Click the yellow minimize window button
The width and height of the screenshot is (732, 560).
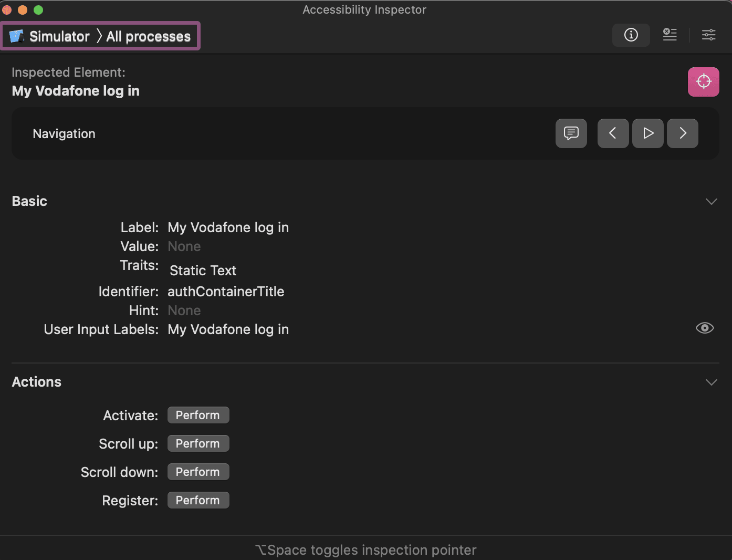click(23, 10)
